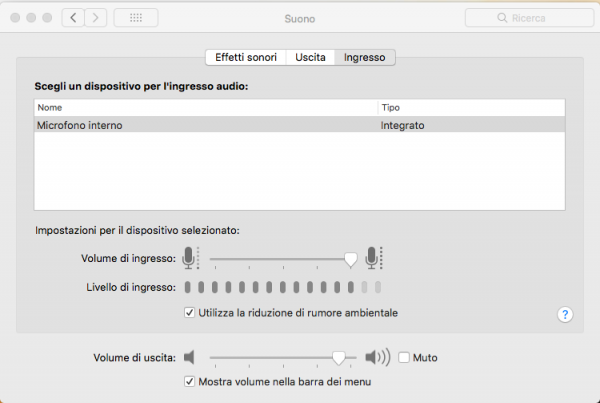Go forward with the right chevron button
The width and height of the screenshot is (600, 403).
97,18
